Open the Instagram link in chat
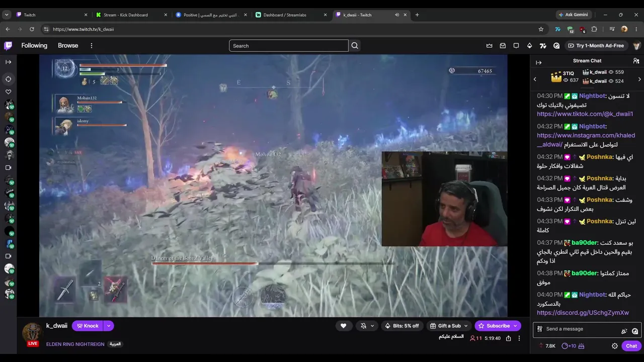This screenshot has height=362, width=644. [x=586, y=140]
